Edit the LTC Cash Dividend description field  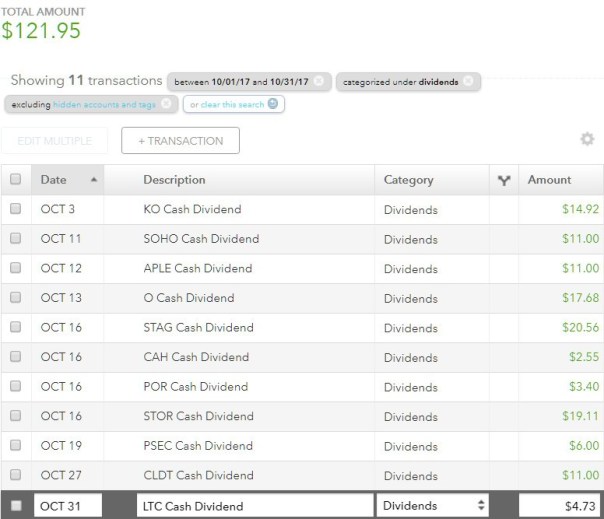254,506
